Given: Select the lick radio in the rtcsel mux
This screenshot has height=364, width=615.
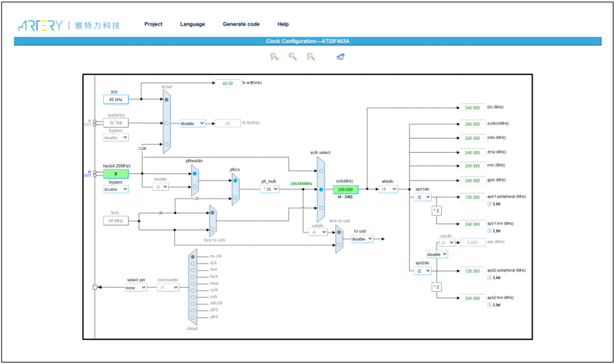Looking at the screenshot, I should pos(167,100).
